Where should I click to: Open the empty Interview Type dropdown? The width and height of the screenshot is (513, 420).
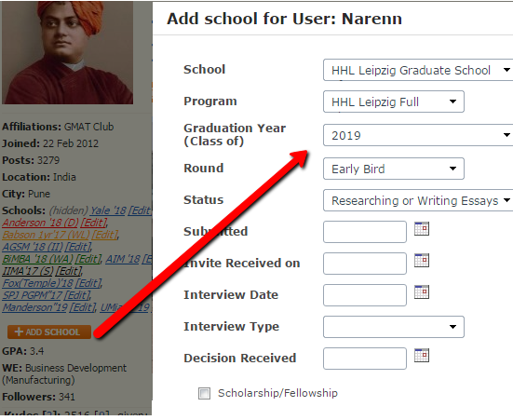[x=394, y=327]
